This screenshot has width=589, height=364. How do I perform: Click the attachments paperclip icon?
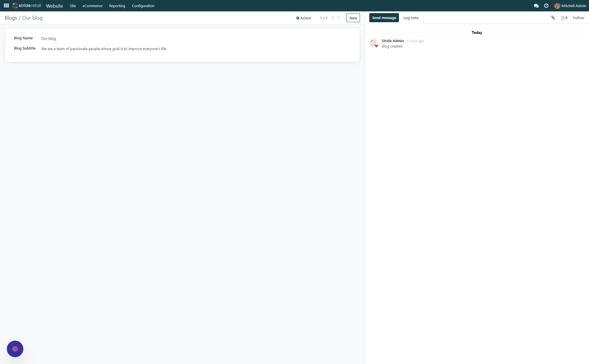[x=553, y=18]
